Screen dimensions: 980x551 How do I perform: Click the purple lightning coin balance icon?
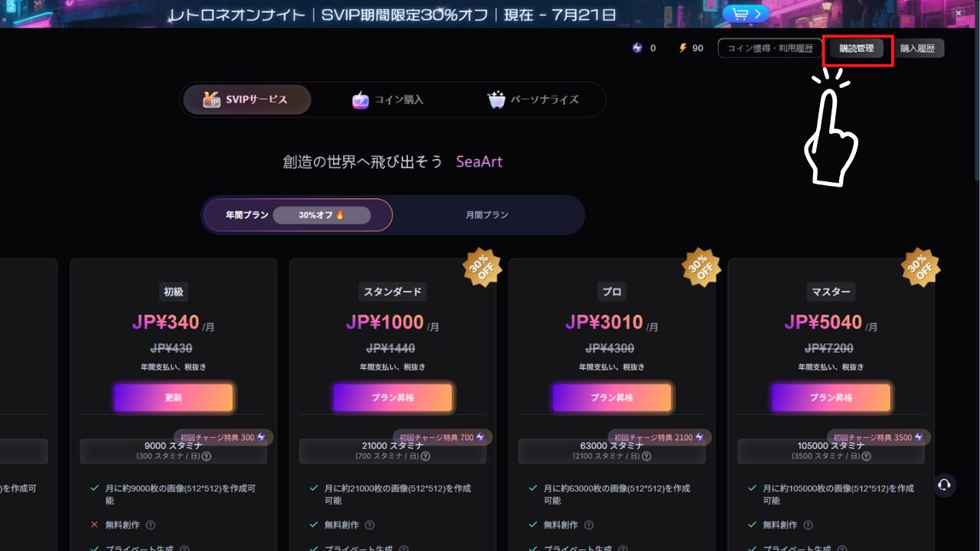click(x=637, y=48)
